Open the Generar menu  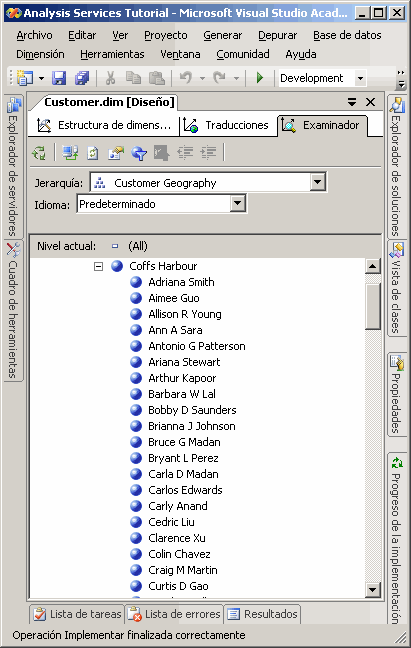223,36
